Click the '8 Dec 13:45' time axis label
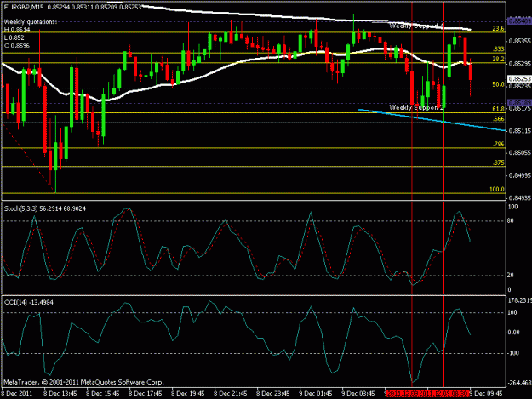 pos(60,394)
